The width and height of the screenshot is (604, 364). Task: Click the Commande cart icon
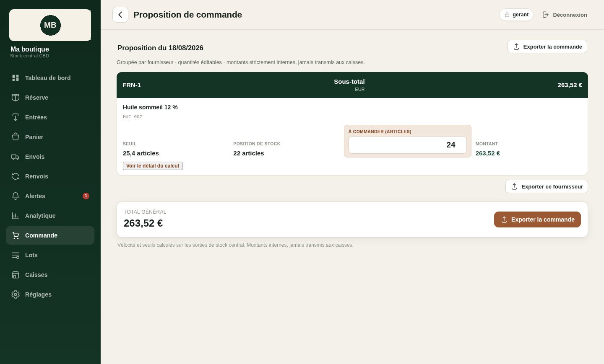(x=16, y=235)
